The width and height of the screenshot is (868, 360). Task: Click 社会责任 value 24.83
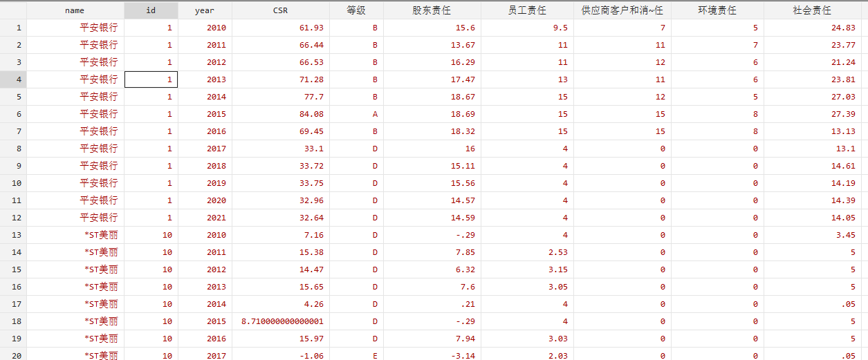(x=843, y=28)
